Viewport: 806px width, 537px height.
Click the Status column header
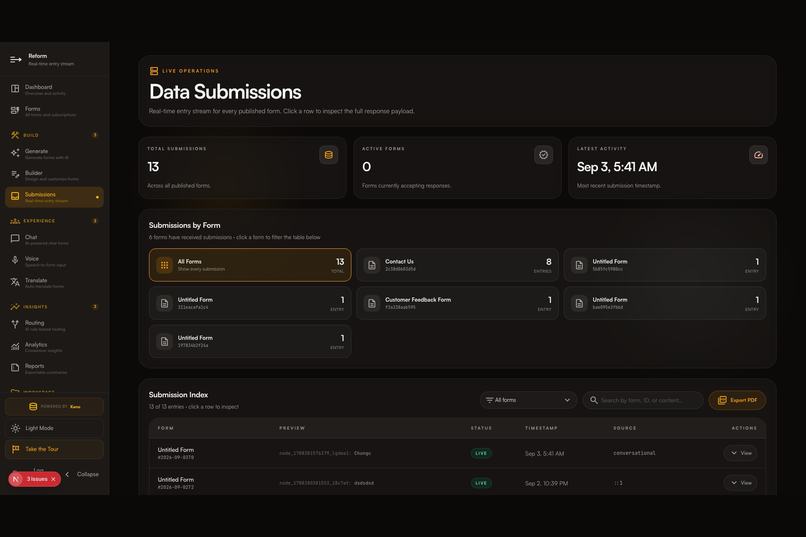[481, 428]
